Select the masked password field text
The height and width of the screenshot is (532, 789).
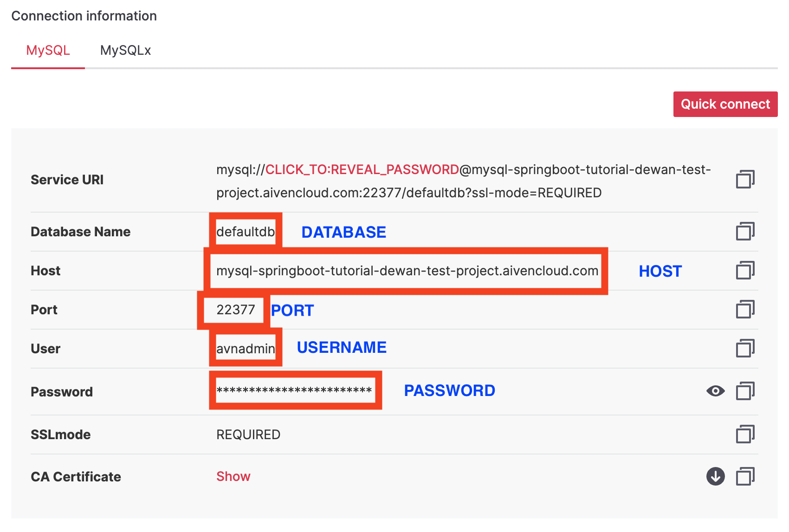(294, 390)
